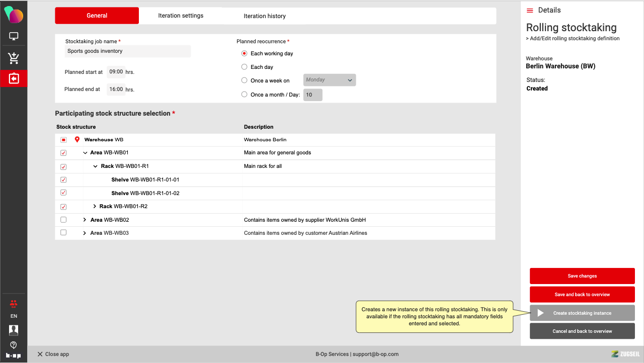Click the Save changes button
Viewport: 644px width, 363px height.
click(x=582, y=276)
